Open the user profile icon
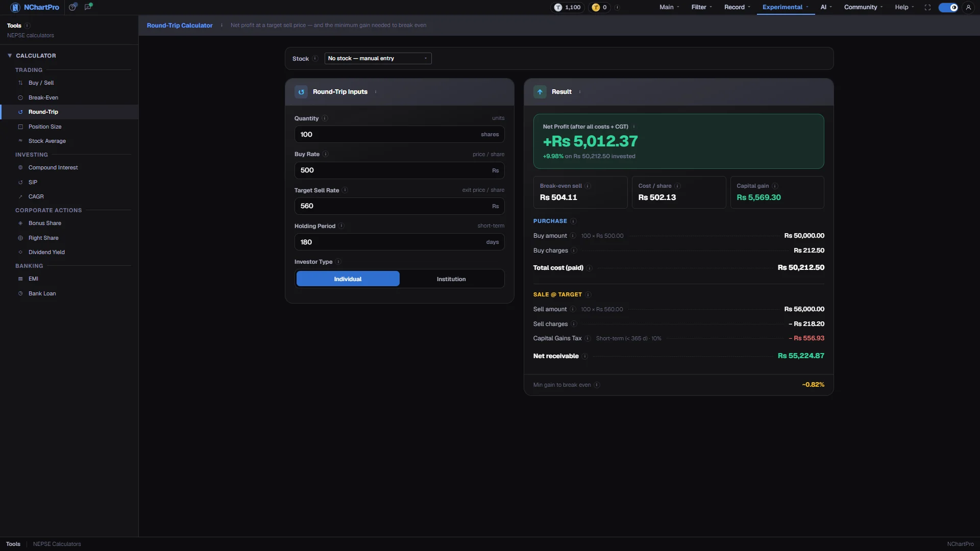 pyautogui.click(x=968, y=7)
